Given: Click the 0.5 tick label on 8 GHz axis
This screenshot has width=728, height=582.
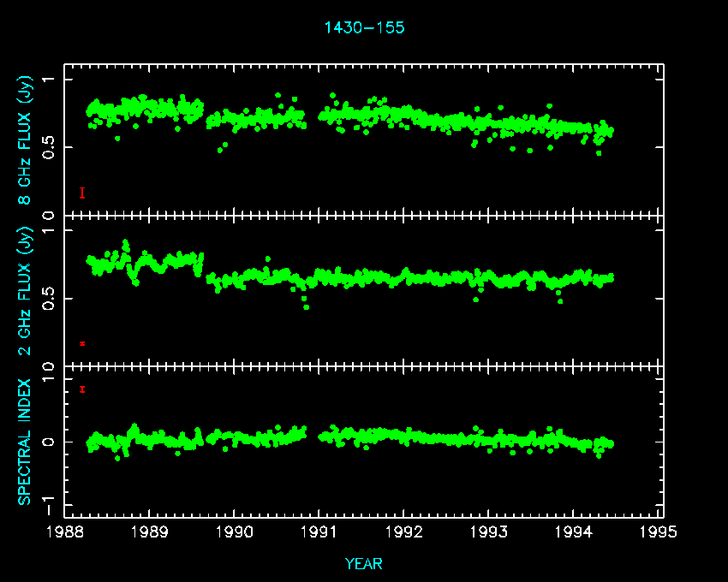Looking at the screenshot, I should point(49,148).
